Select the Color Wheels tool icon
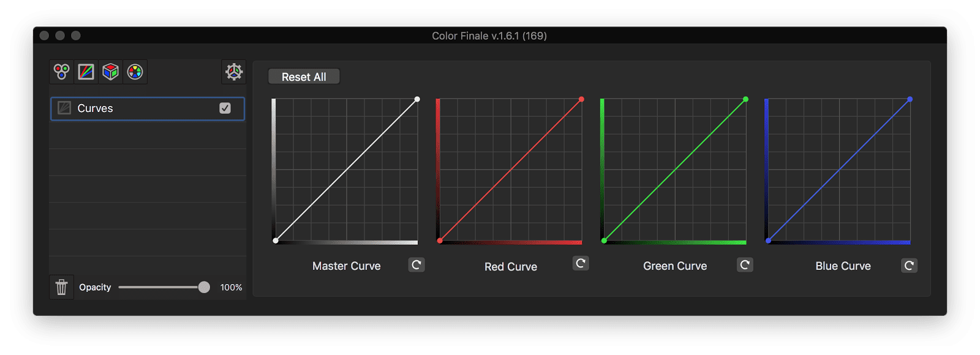The image size is (980, 355). [x=61, y=72]
